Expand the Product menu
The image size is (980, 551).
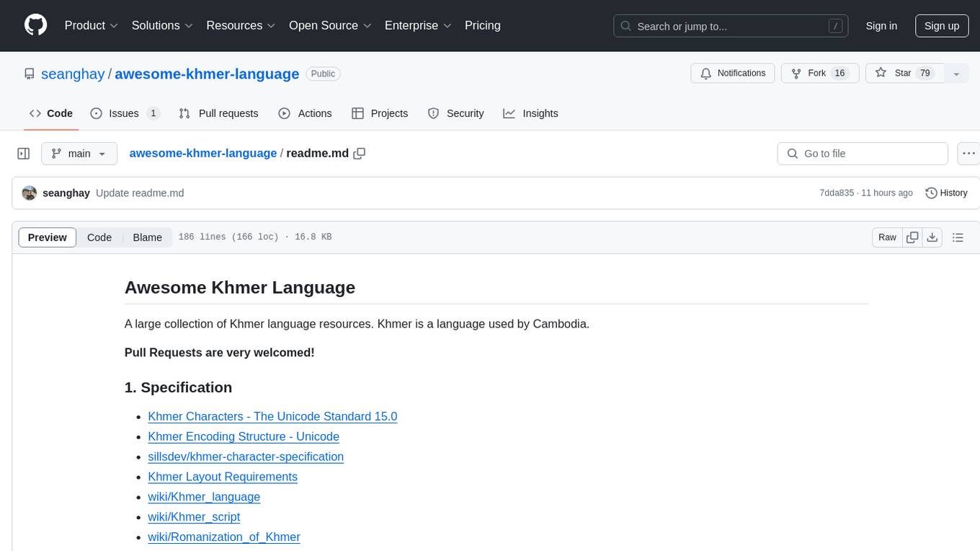(x=92, y=25)
